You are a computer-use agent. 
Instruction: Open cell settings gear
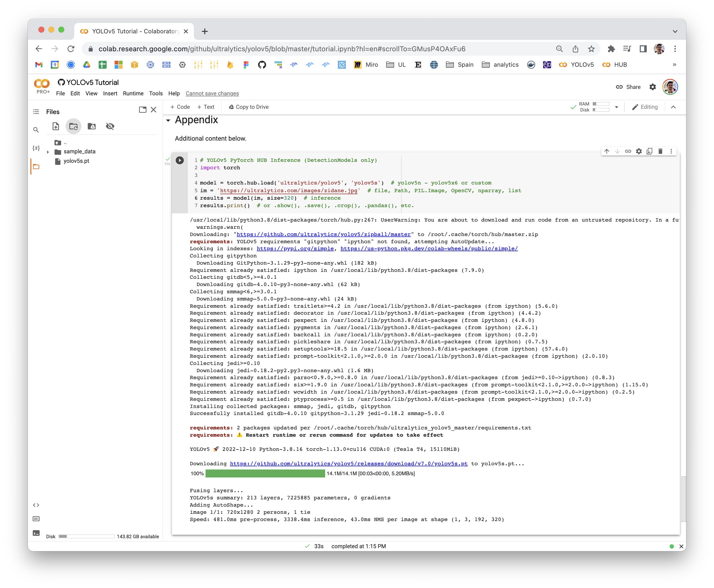coord(639,151)
